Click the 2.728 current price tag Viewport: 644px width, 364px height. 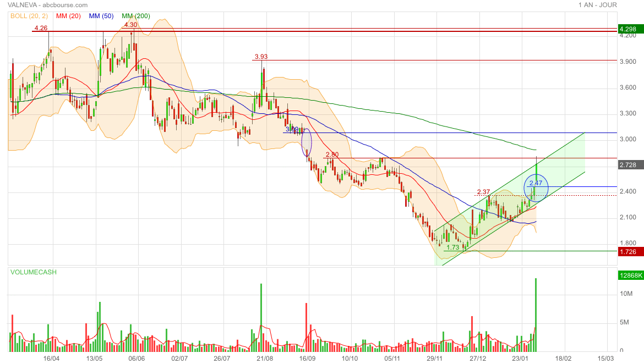point(630,165)
